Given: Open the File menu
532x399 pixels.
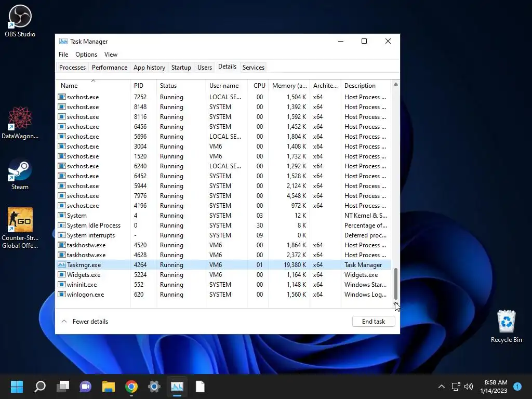Looking at the screenshot, I should [x=63, y=54].
